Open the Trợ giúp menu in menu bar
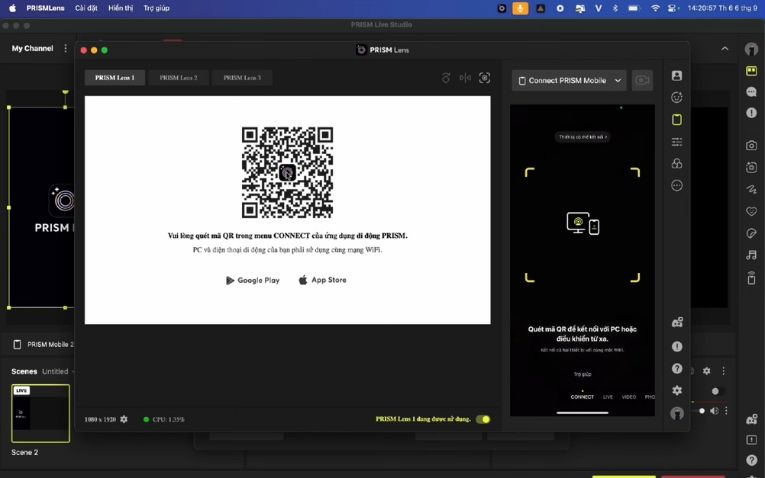Image resolution: width=765 pixels, height=478 pixels. point(156,8)
